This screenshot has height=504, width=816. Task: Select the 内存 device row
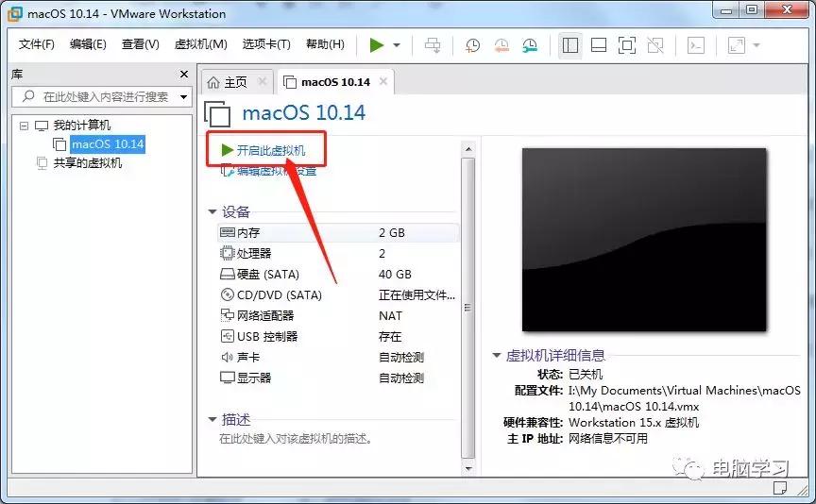(x=338, y=232)
